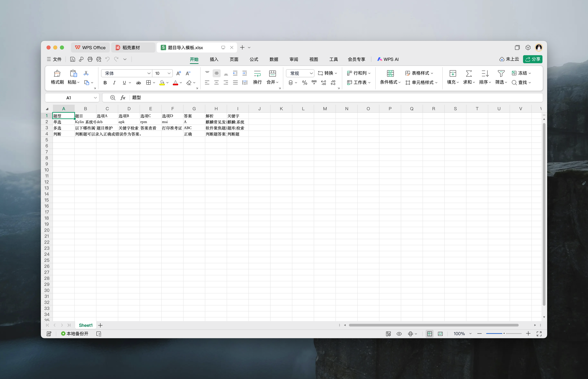The width and height of the screenshot is (588, 379).
Task: Click the Paste (粘贴) clipboard icon
Action: [73, 73]
